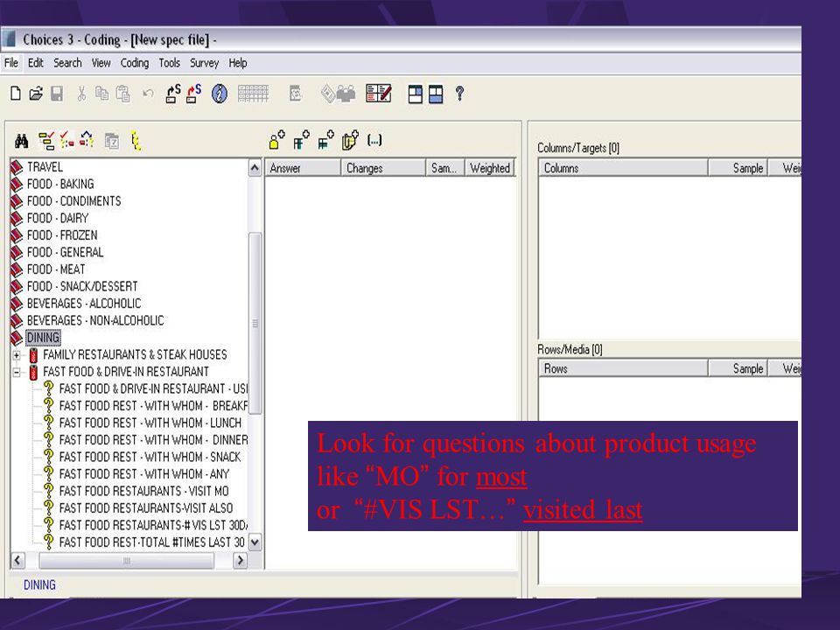Click the Sample header in Rows/Media panel
The height and width of the screenshot is (630, 840).
tap(738, 368)
